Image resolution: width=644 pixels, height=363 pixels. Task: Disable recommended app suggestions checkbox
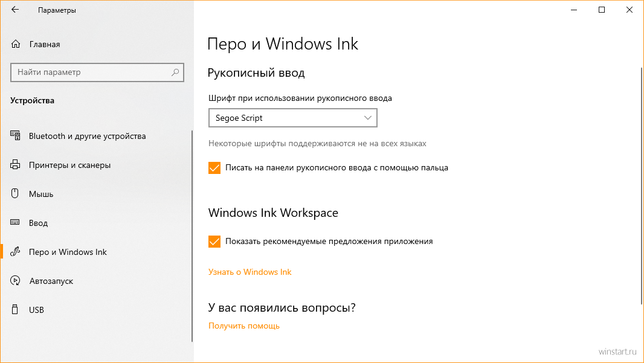(x=214, y=242)
